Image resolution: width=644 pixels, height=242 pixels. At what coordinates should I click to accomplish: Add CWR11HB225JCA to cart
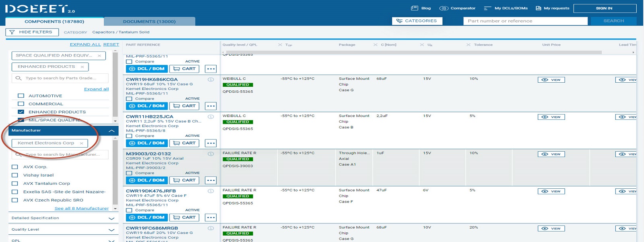[x=184, y=143]
